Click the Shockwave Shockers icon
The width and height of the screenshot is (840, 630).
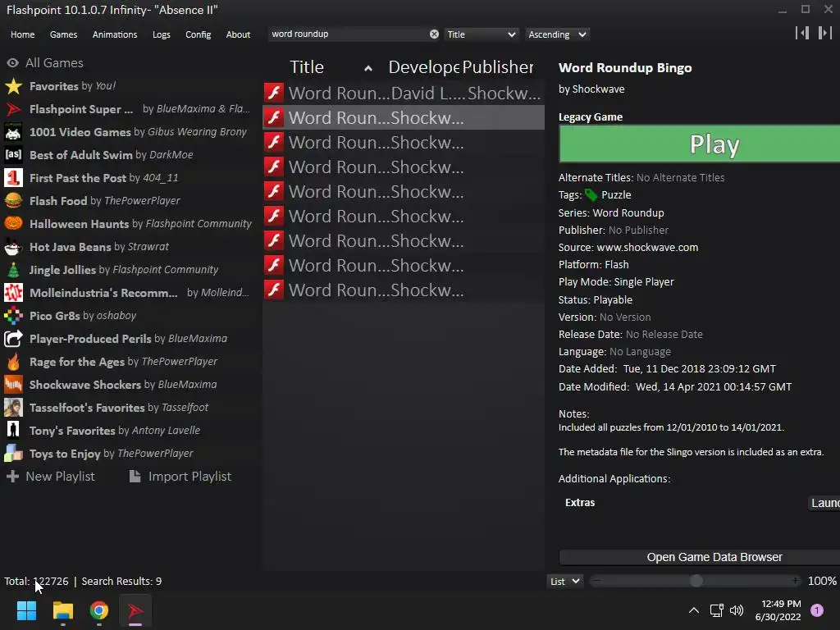pos(13,385)
